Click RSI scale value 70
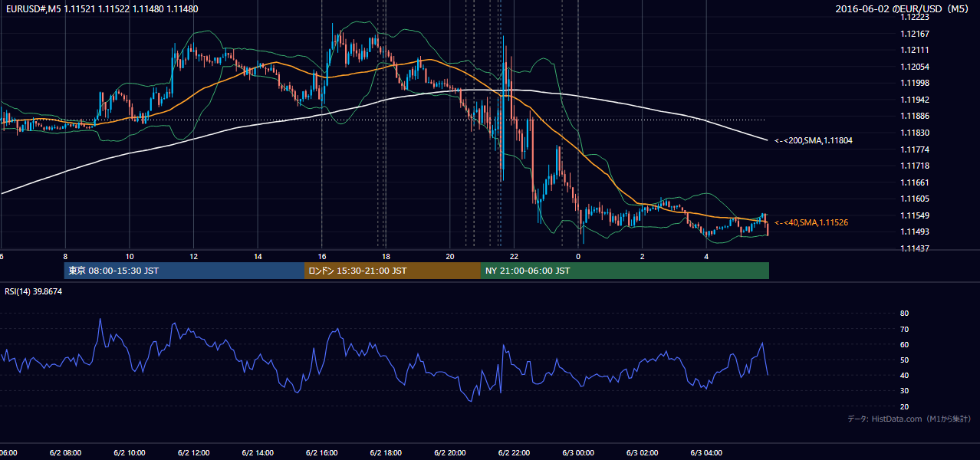The height and width of the screenshot is (460, 980). 905,329
